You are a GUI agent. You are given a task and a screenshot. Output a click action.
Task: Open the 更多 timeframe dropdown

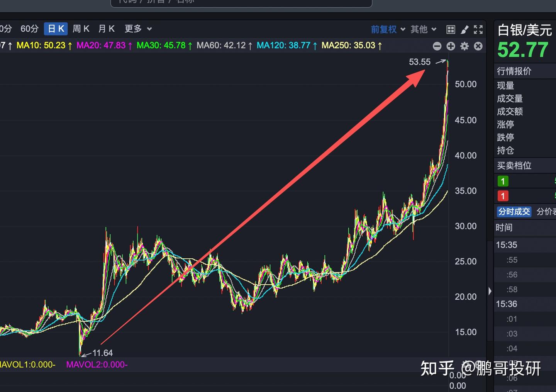click(x=137, y=29)
